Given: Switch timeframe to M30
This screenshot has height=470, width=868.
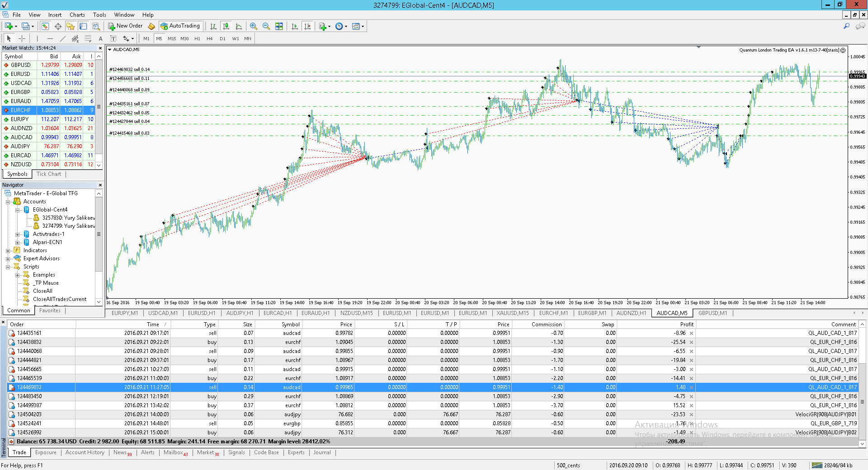Looking at the screenshot, I should click(184, 38).
